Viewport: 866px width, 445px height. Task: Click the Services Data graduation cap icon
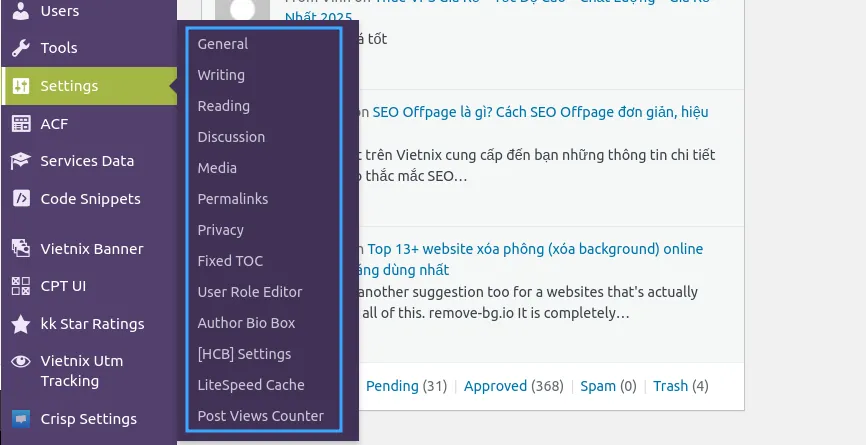pyautogui.click(x=20, y=161)
